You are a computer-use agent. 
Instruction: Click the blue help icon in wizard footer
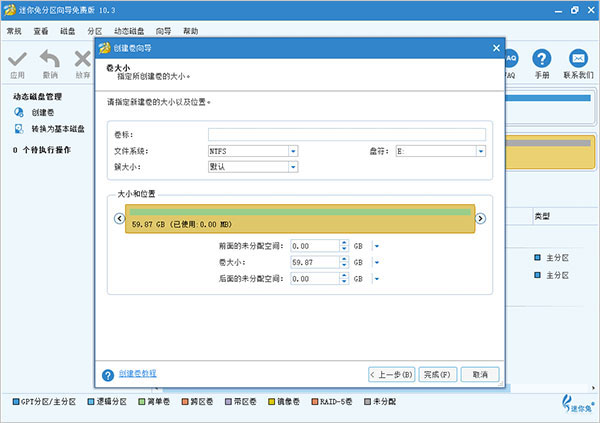coord(108,375)
